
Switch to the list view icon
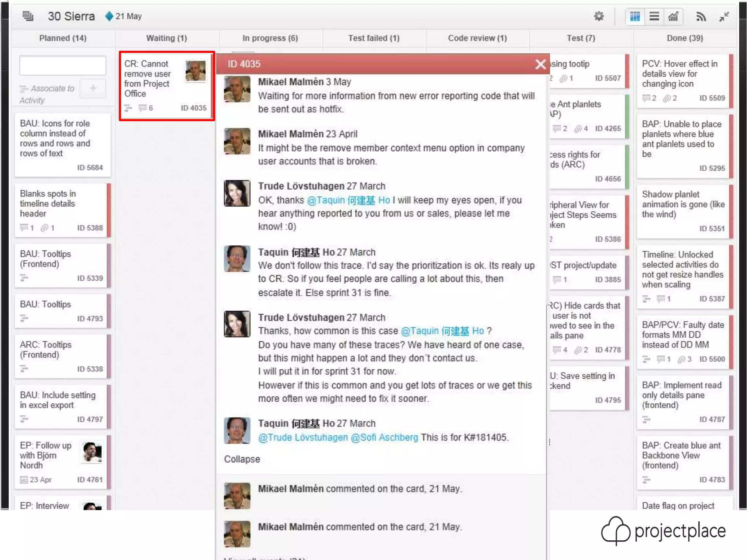point(654,16)
